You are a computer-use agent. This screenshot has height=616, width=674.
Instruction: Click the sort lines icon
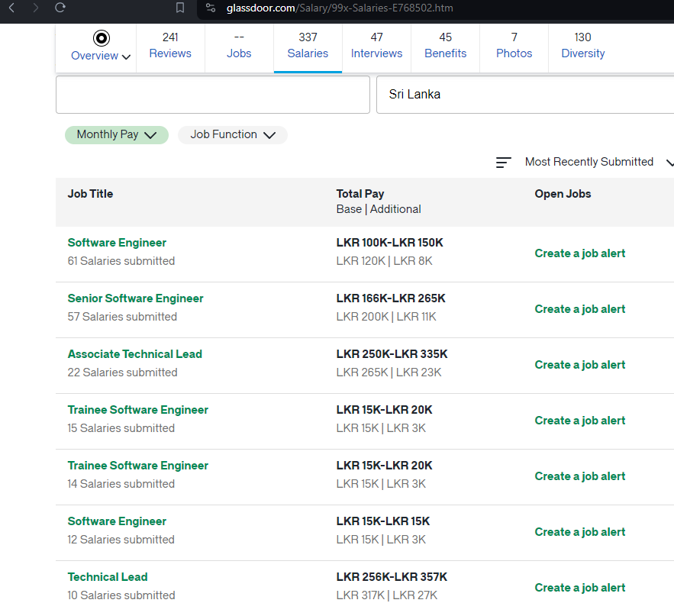(503, 163)
